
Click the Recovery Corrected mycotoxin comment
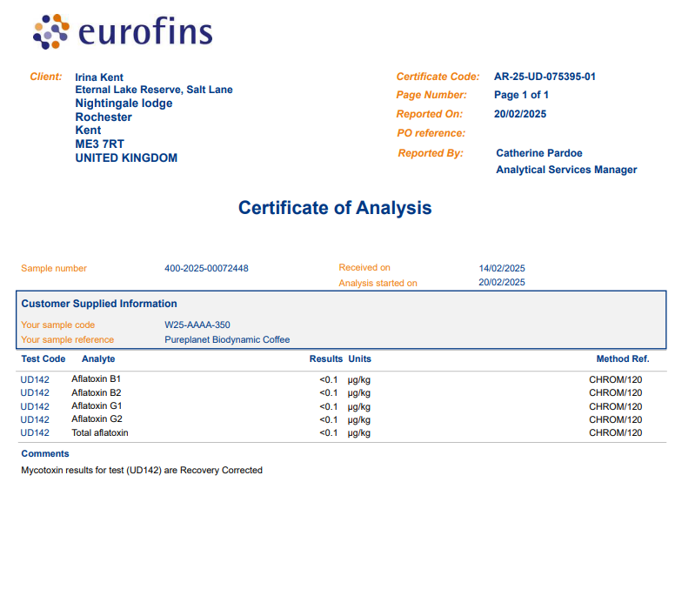click(142, 470)
